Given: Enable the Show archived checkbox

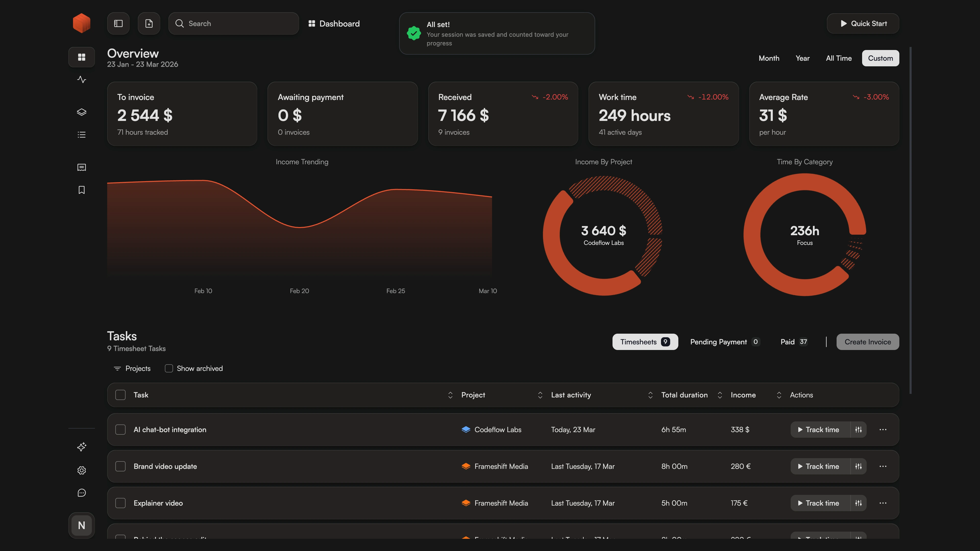Looking at the screenshot, I should point(168,368).
